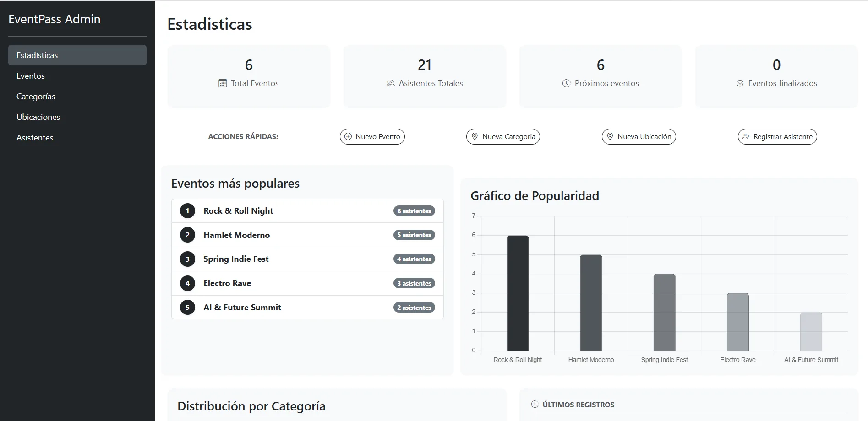This screenshot has height=421, width=868.
Task: Click the pin icon in Nueva Ubicación
Action: 610,136
